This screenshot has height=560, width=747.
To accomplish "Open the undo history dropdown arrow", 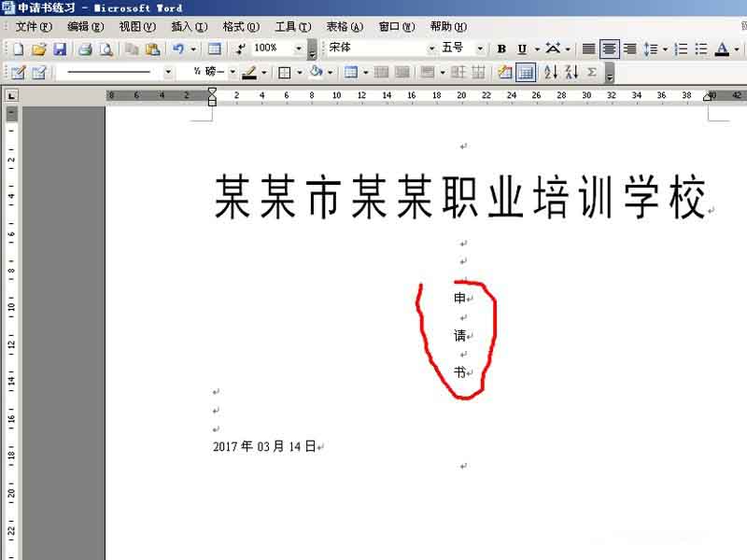I will point(193,49).
